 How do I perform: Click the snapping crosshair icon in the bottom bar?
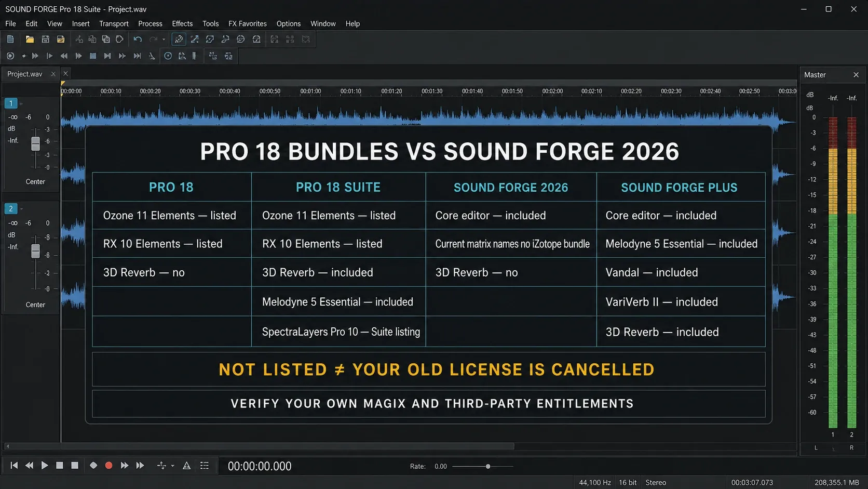[x=161, y=466]
